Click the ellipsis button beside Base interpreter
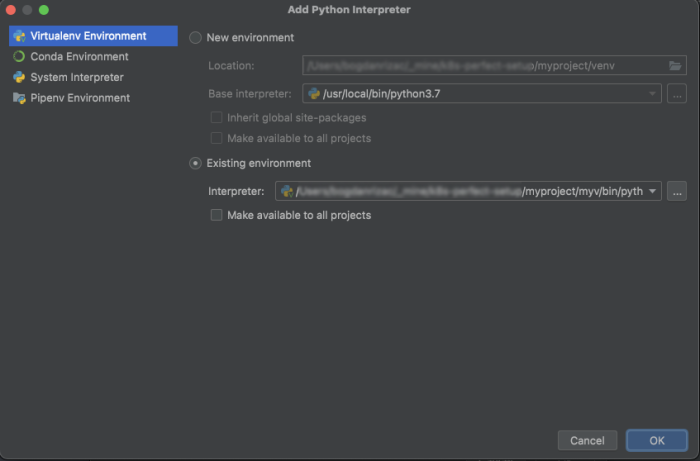 (x=677, y=94)
